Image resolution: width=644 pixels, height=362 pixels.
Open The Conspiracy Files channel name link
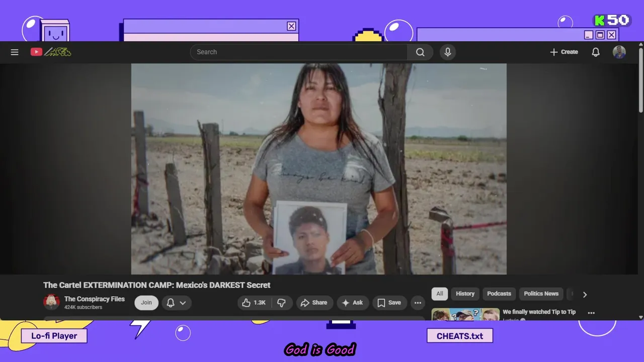95,299
